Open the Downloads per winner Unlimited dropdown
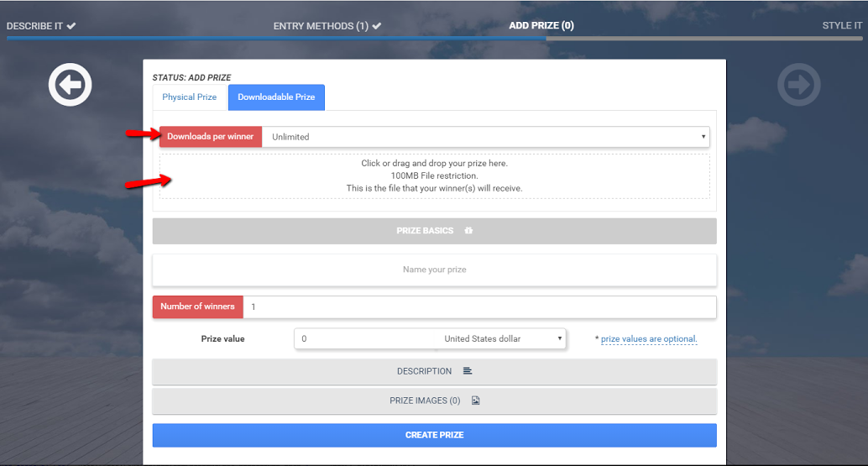Screen dimensions: 868x466 (x=486, y=137)
